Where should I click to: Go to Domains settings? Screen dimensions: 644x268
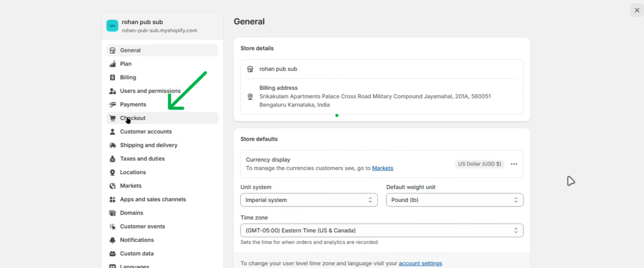(x=162, y=213)
